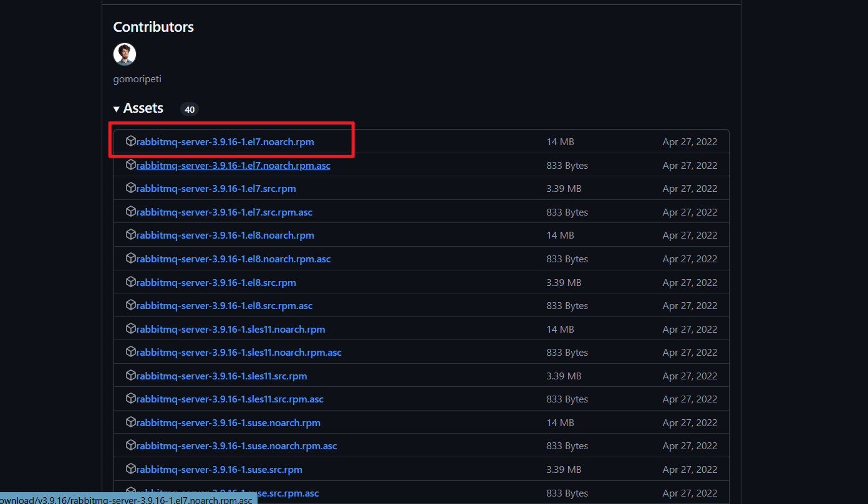Click package icon of el8.src.rpm row
Viewport: 868px width, 504px height.
pyautogui.click(x=131, y=282)
